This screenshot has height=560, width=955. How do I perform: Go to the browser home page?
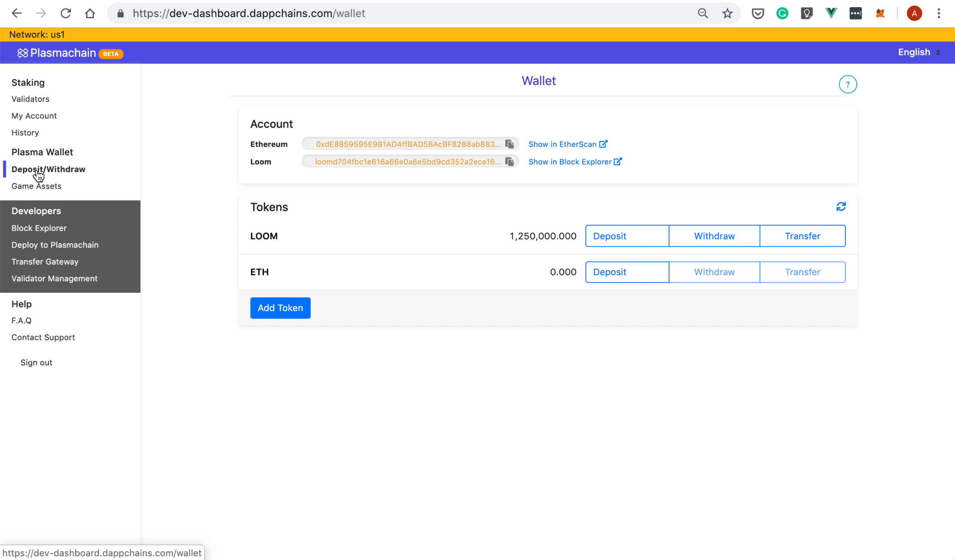coord(90,13)
